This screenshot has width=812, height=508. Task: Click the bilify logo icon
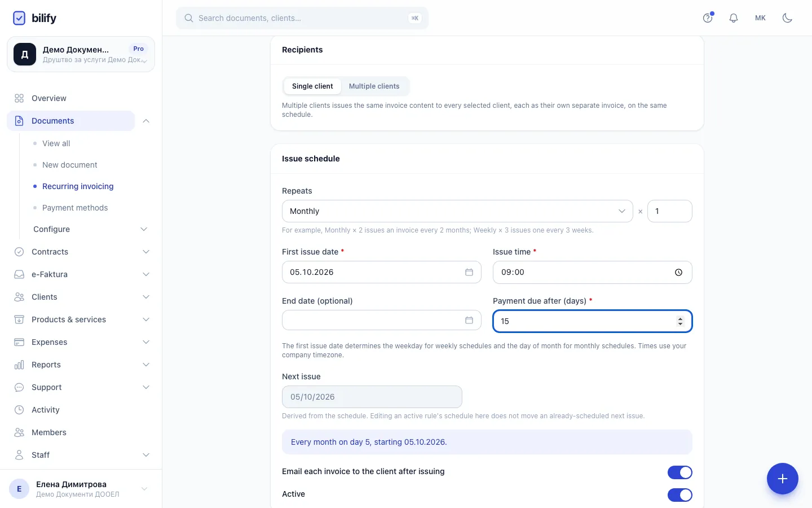(19, 18)
